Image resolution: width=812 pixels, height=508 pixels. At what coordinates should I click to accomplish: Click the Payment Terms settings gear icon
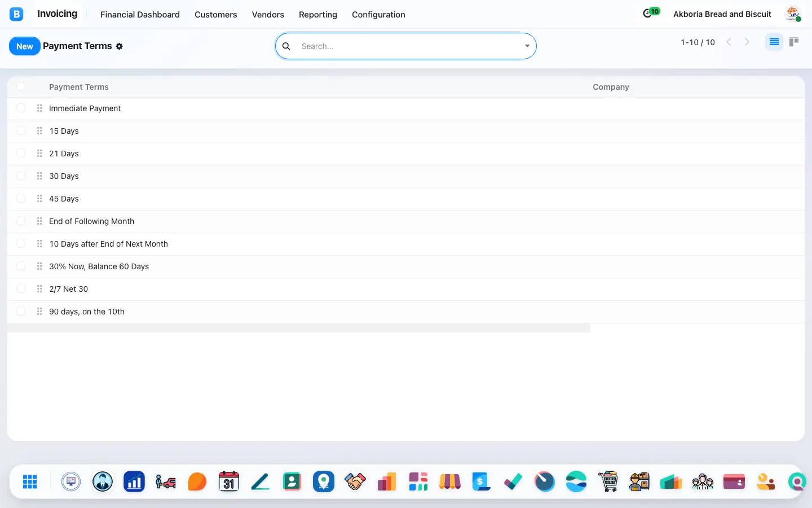[120, 46]
